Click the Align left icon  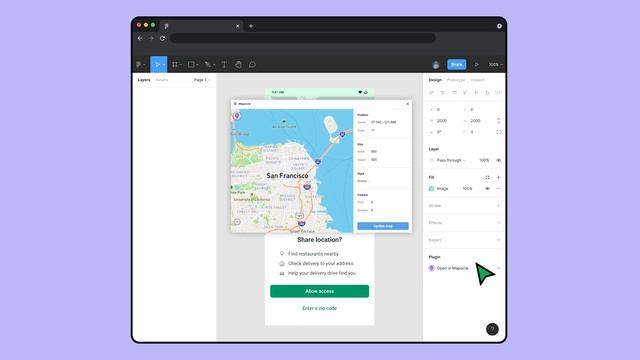(431, 93)
